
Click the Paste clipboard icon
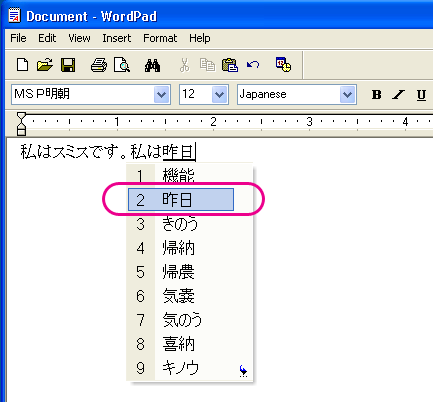[229, 65]
